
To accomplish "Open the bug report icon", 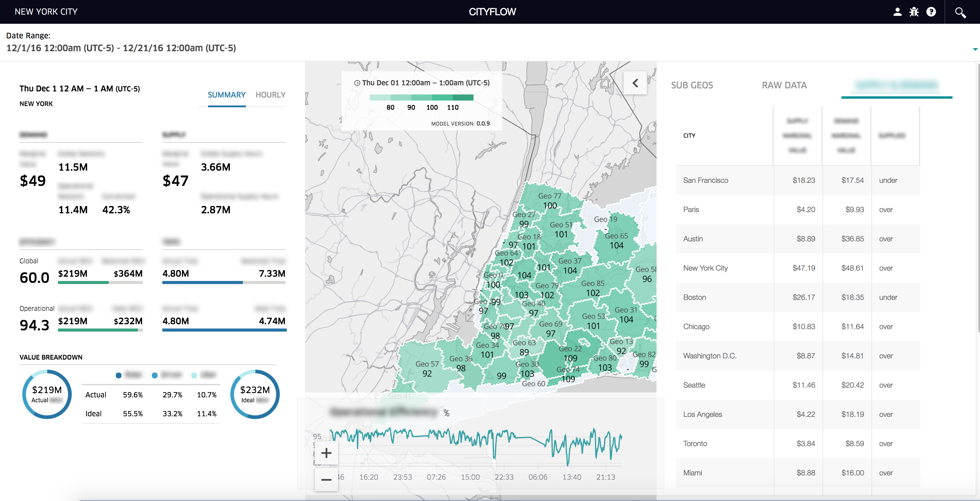I will pos(914,12).
